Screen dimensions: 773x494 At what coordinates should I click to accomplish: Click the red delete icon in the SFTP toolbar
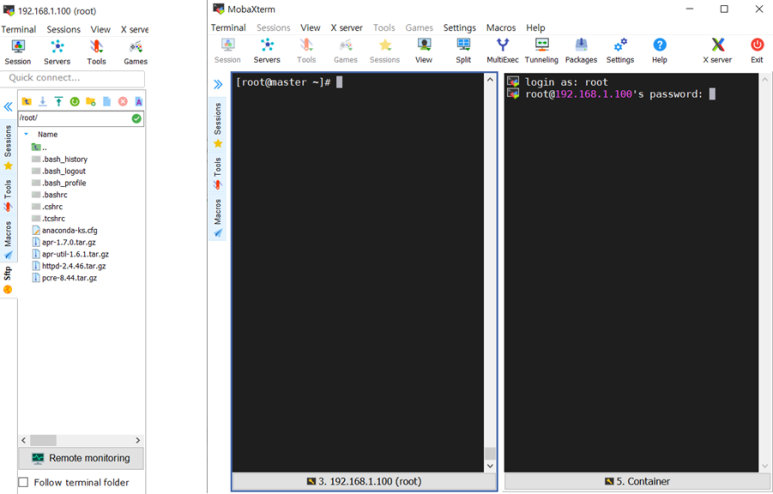coord(123,102)
